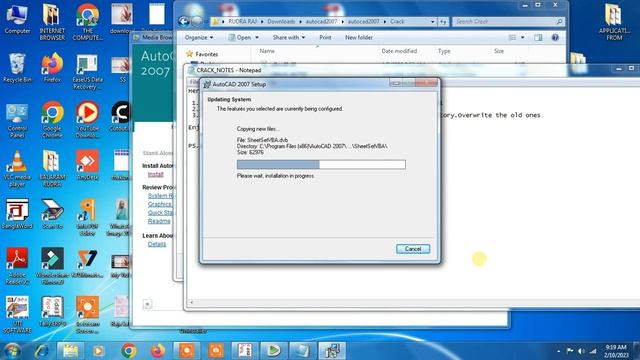Click the Install link in Media Browser
The height and width of the screenshot is (360, 640).
point(156,174)
